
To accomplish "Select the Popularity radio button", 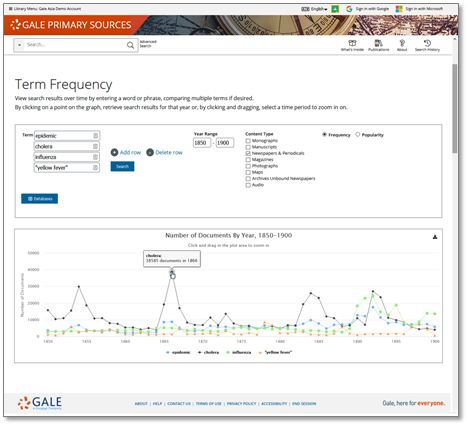I will [x=358, y=134].
